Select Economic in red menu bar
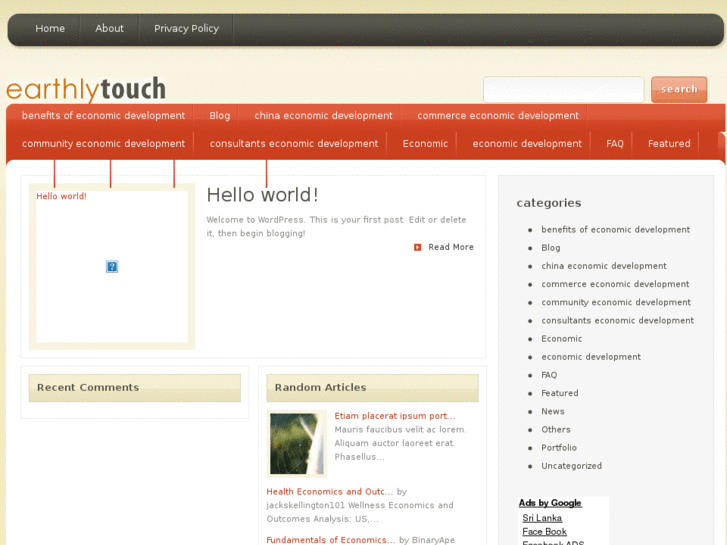The image size is (727, 545). 425,144
